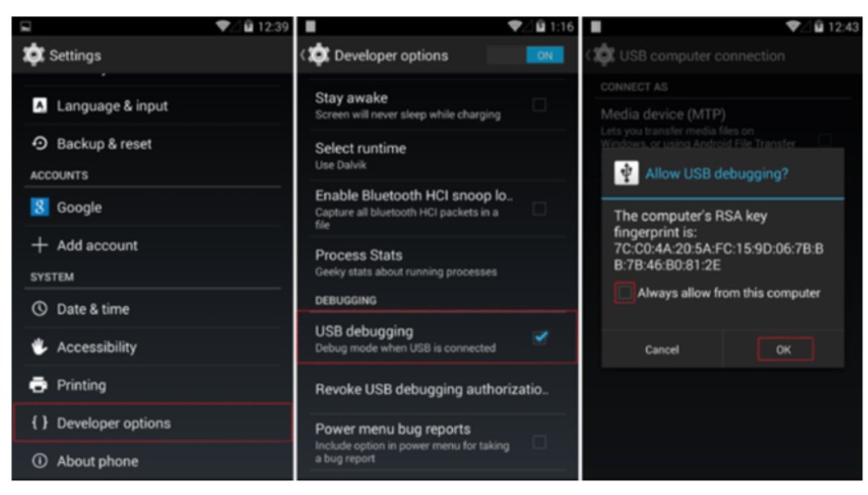This screenshot has width=868, height=495.
Task: Tap the DEBUGGING section header
Action: 345,300
